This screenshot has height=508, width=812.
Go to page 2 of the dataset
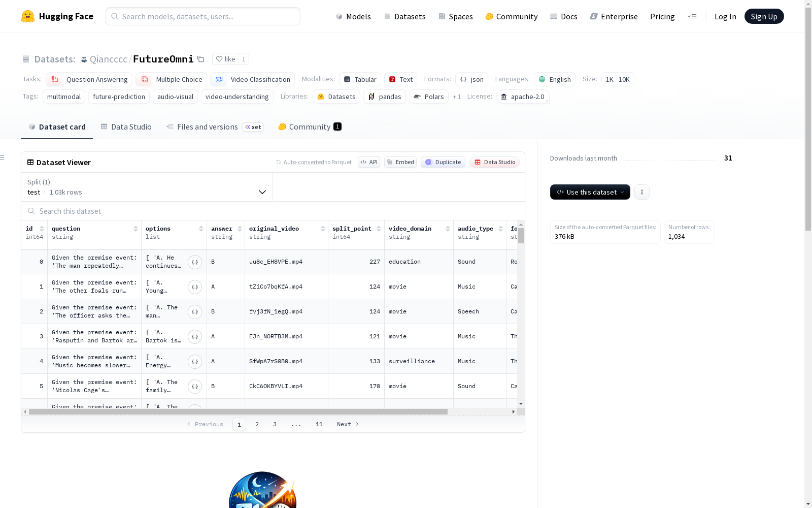pos(257,424)
